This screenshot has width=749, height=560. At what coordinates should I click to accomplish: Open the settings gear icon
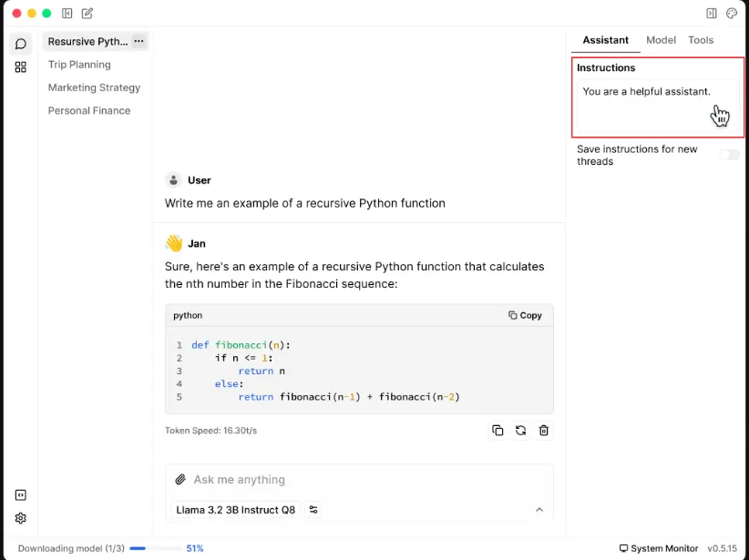pyautogui.click(x=20, y=518)
